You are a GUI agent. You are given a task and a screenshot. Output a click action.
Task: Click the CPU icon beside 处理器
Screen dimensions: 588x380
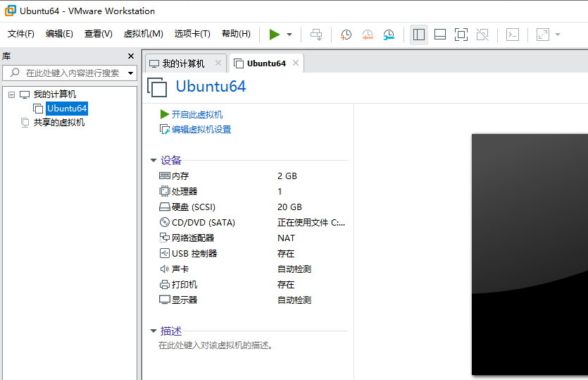click(165, 191)
